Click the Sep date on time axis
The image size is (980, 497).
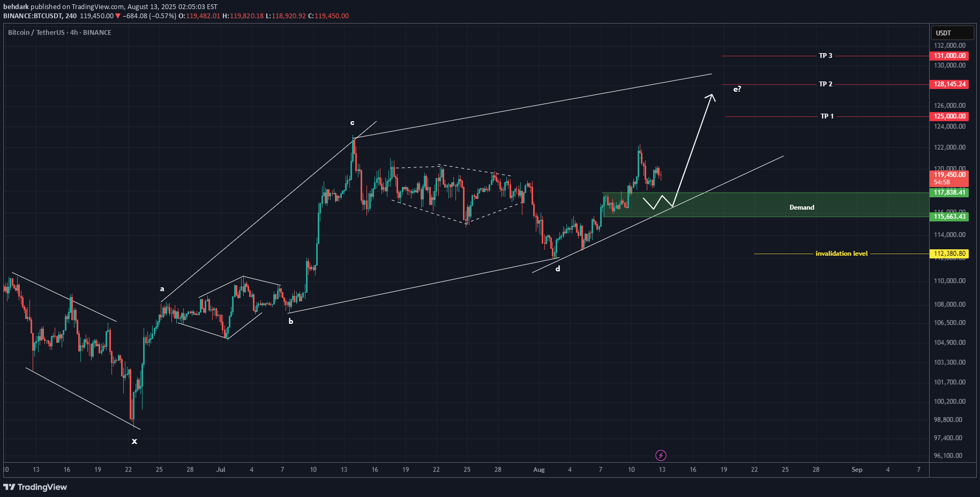(x=857, y=470)
